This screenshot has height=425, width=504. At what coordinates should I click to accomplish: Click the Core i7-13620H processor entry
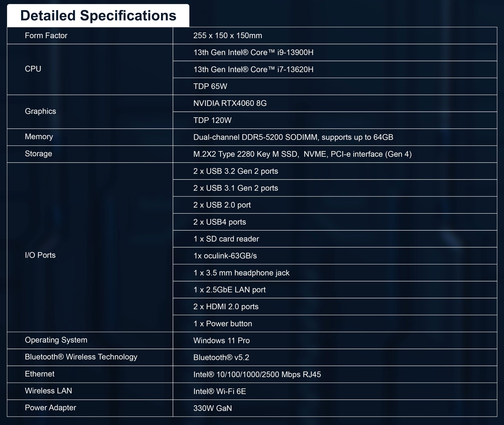tap(253, 69)
